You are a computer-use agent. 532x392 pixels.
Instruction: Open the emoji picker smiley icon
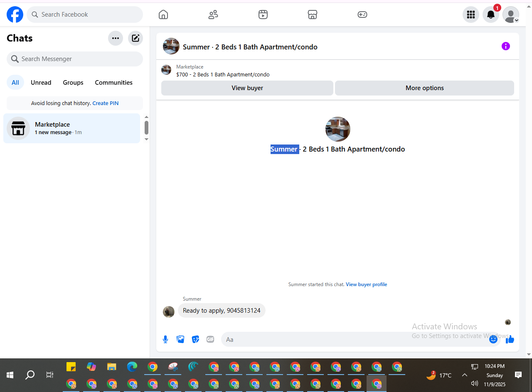pyautogui.click(x=493, y=339)
